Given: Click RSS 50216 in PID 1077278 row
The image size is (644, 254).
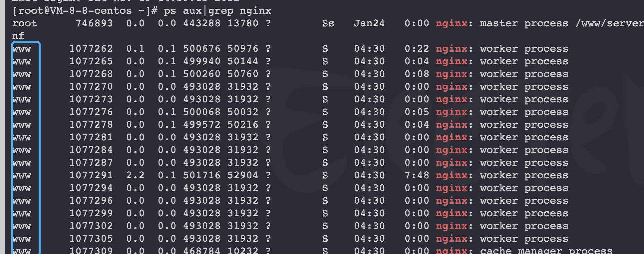Looking at the screenshot, I should tap(243, 125).
